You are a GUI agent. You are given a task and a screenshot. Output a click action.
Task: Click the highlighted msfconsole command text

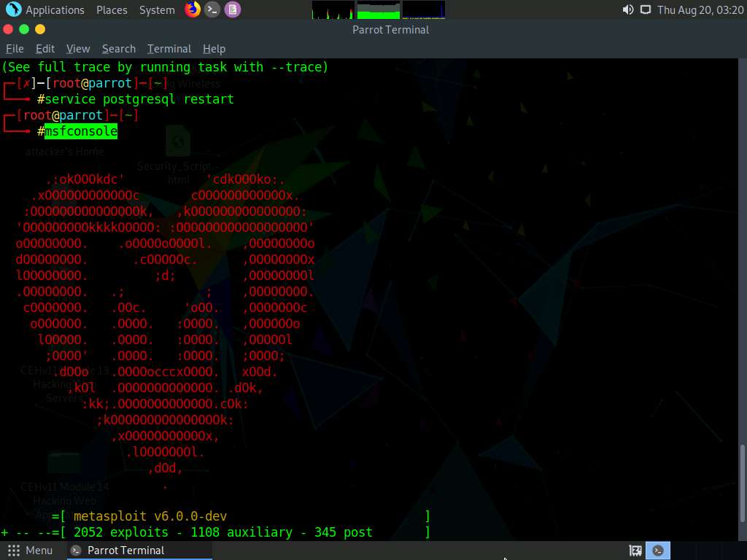click(x=80, y=131)
